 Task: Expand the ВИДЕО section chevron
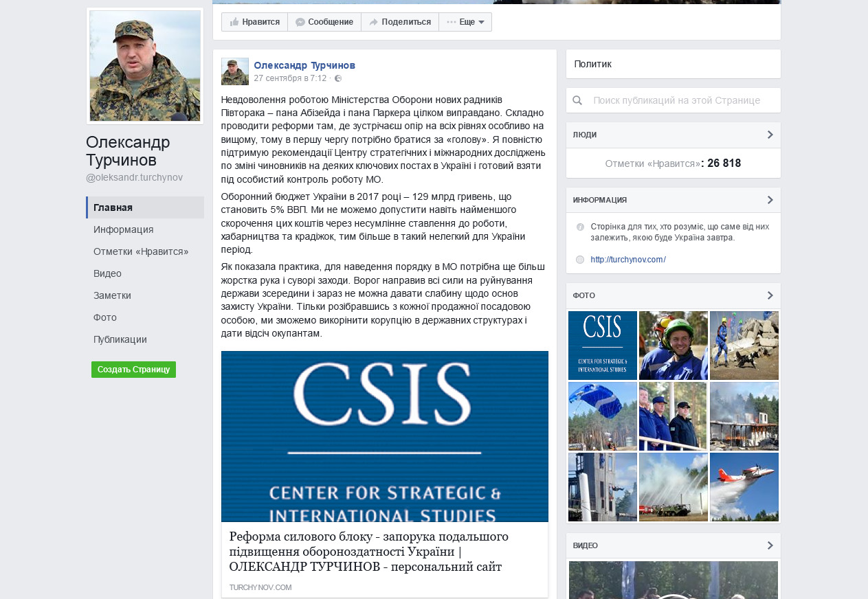coord(770,545)
